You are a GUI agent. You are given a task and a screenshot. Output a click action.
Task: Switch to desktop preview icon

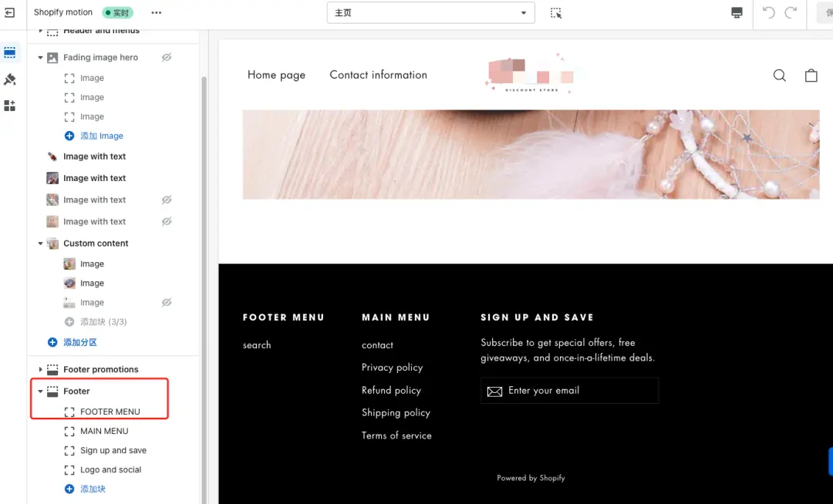(x=737, y=13)
